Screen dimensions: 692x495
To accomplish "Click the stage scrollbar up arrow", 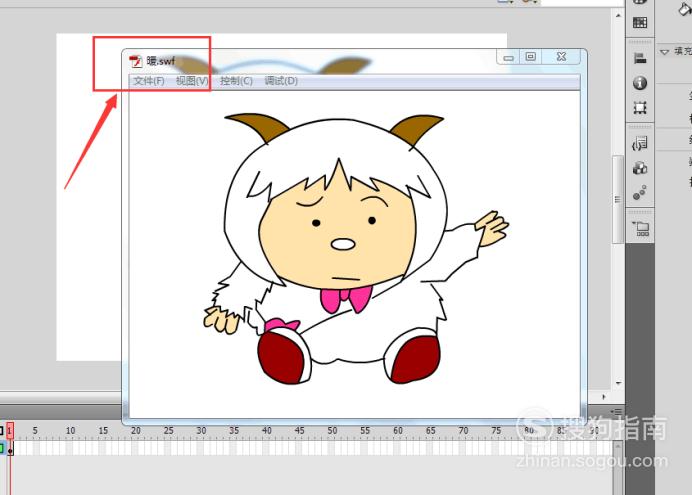I will coord(618,16).
